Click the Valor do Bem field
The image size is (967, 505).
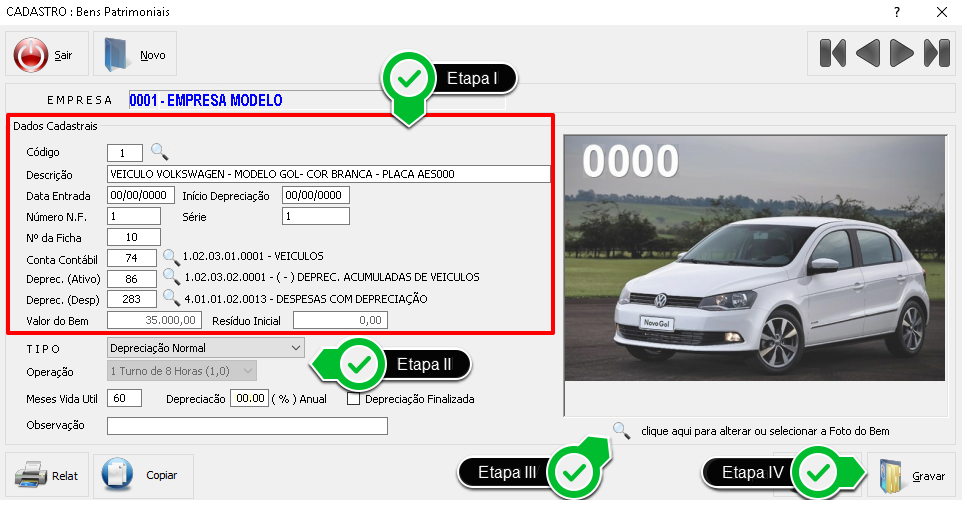[x=154, y=320]
